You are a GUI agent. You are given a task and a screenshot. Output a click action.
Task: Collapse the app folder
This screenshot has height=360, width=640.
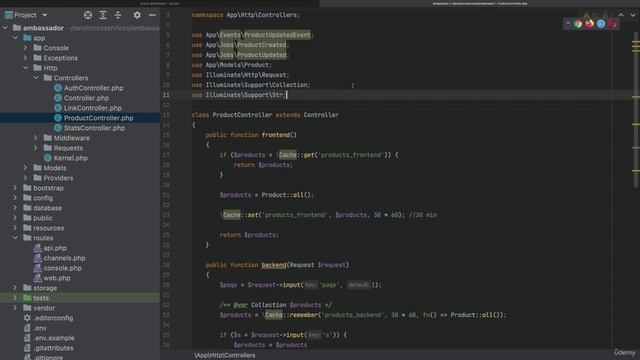click(x=16, y=38)
